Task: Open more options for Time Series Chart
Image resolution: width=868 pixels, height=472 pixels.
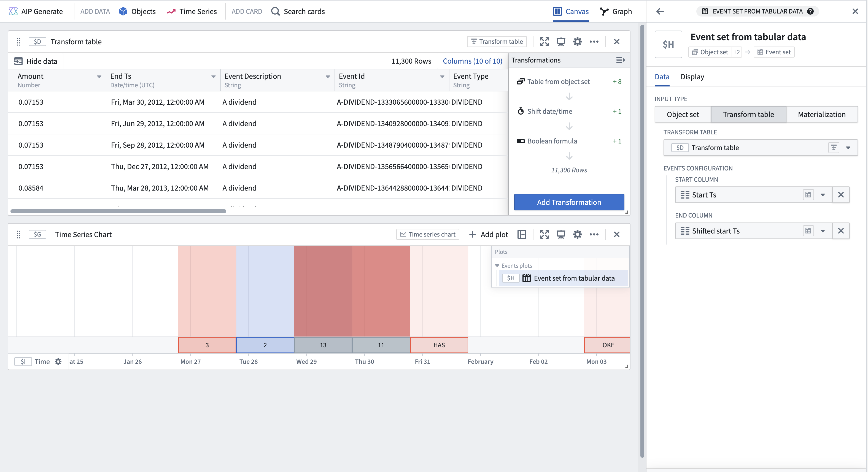Action: [594, 234]
